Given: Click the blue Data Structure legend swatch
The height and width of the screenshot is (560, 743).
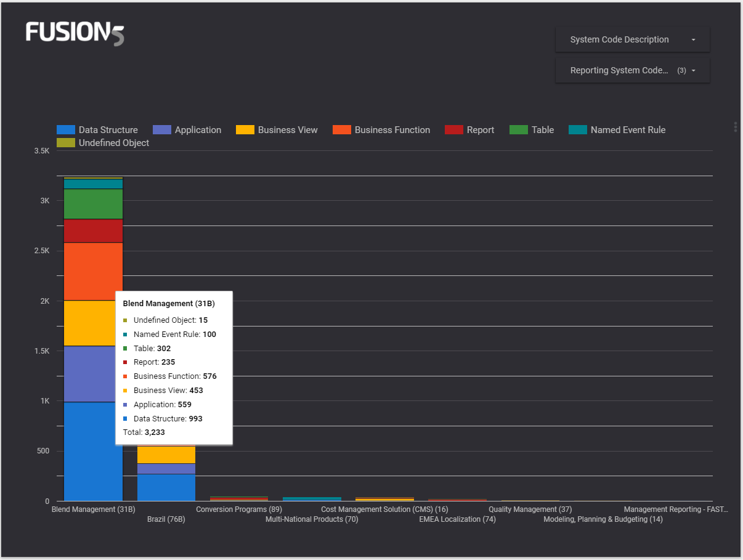Looking at the screenshot, I should coord(67,129).
